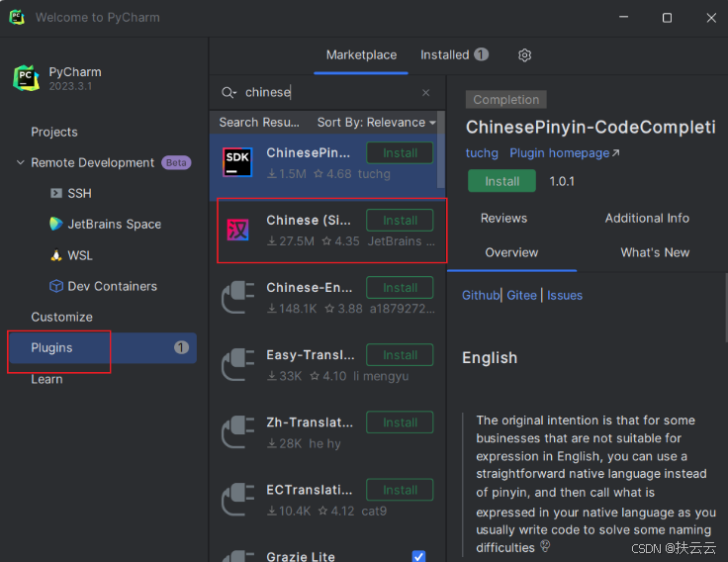Click the Completion category tag
The image size is (728, 562).
[x=506, y=99]
